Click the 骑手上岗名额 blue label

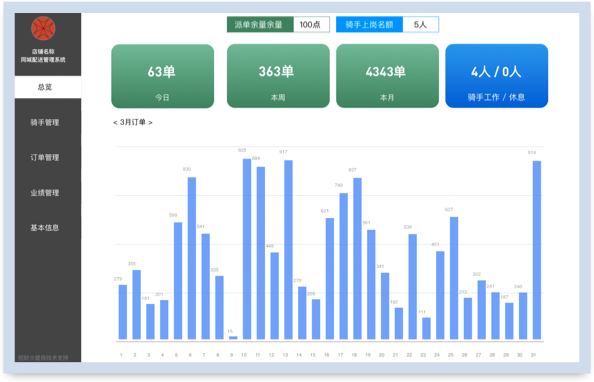tap(369, 25)
